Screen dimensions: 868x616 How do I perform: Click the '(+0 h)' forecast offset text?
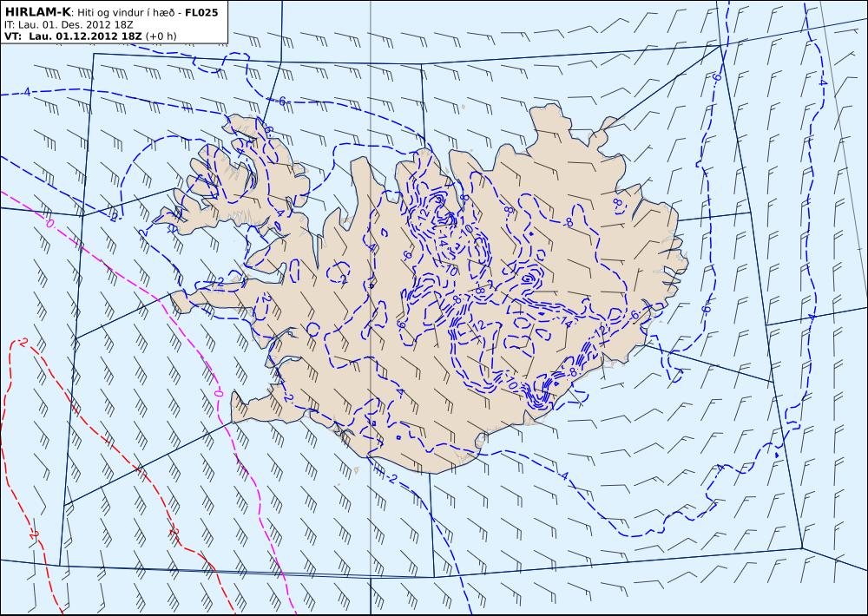[161, 36]
